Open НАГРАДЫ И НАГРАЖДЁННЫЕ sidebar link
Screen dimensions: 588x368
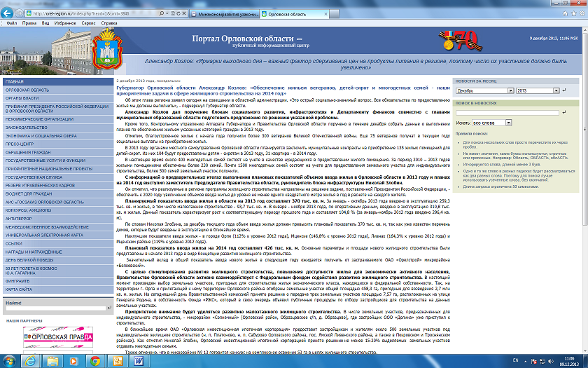(x=58, y=252)
